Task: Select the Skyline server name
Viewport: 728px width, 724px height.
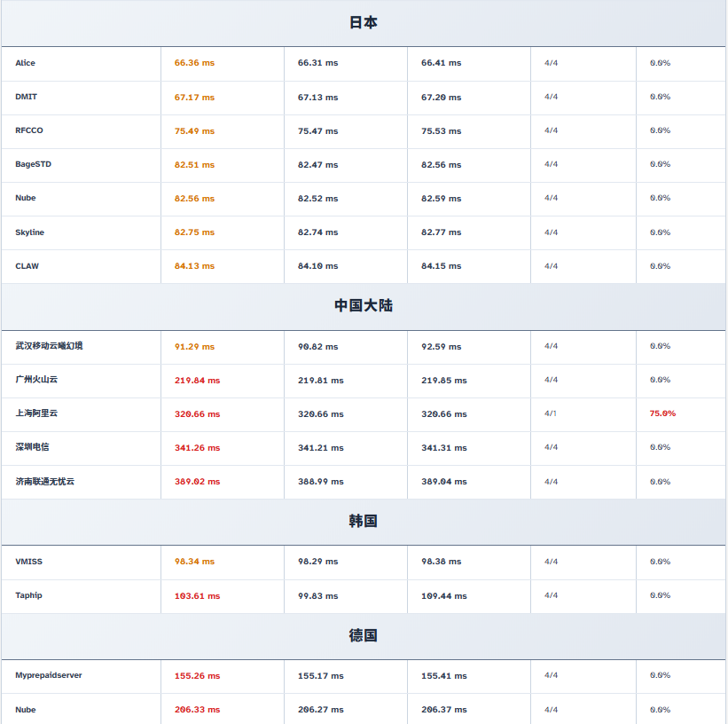Action: [x=30, y=232]
